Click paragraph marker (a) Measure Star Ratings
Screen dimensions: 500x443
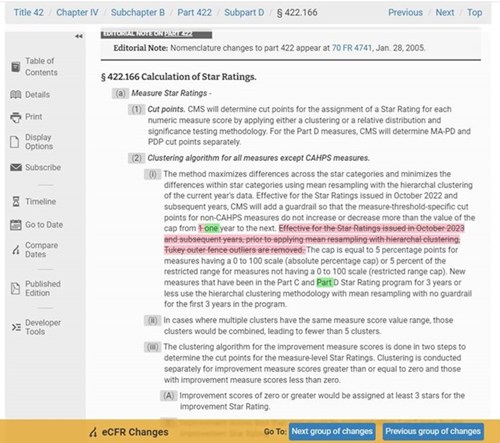click(x=120, y=93)
